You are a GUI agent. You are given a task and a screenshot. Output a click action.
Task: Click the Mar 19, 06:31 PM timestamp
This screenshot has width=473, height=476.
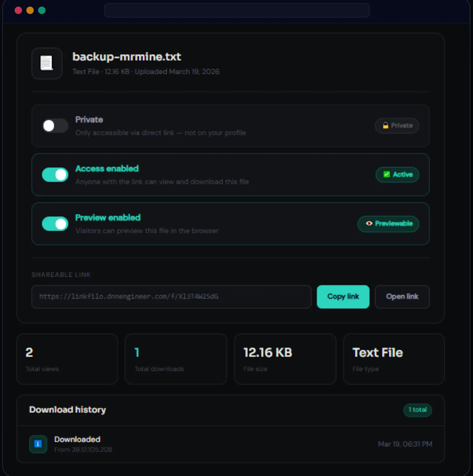coord(405,444)
